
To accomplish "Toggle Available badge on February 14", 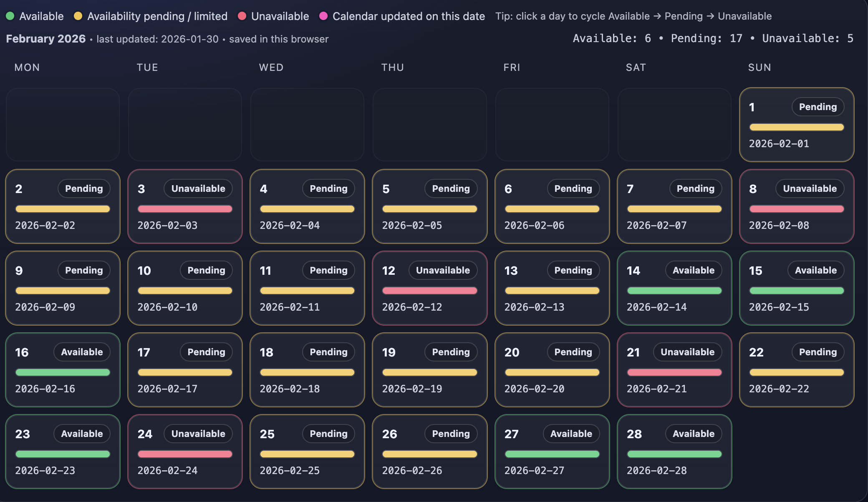I will 693,270.
